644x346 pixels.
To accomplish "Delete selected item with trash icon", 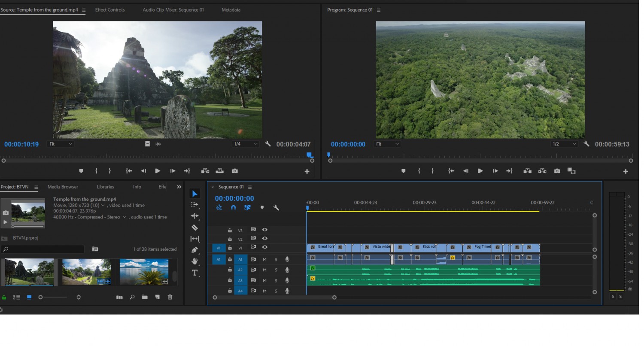I will tap(170, 297).
